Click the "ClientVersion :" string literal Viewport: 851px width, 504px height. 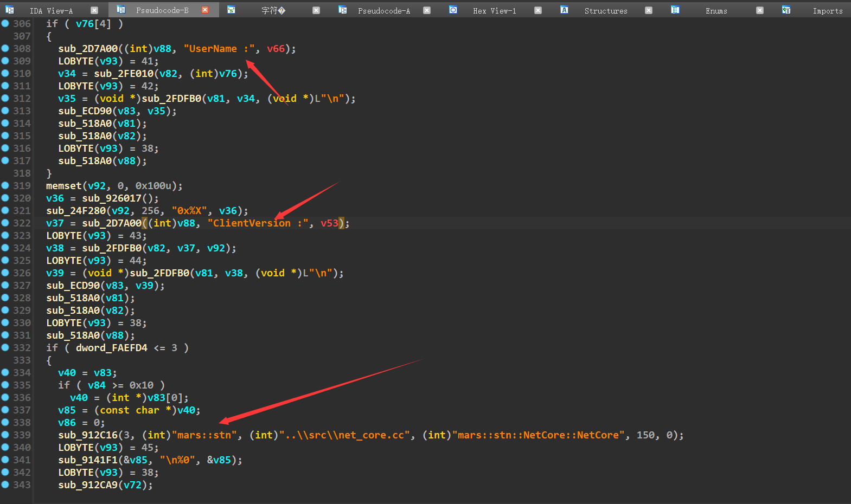[258, 223]
